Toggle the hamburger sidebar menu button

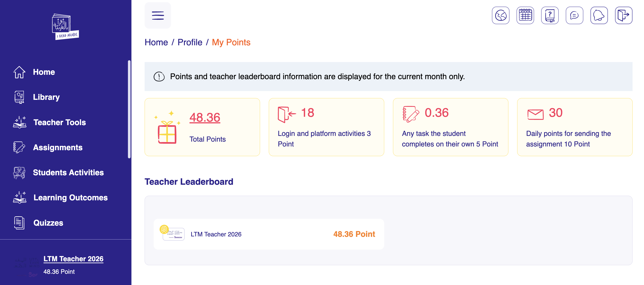(158, 16)
